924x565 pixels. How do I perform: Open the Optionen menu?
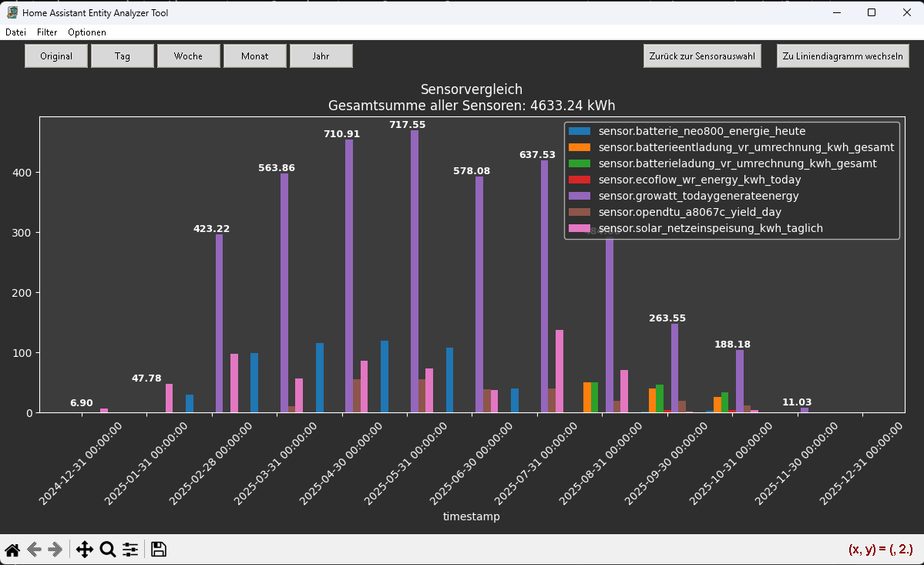point(87,32)
